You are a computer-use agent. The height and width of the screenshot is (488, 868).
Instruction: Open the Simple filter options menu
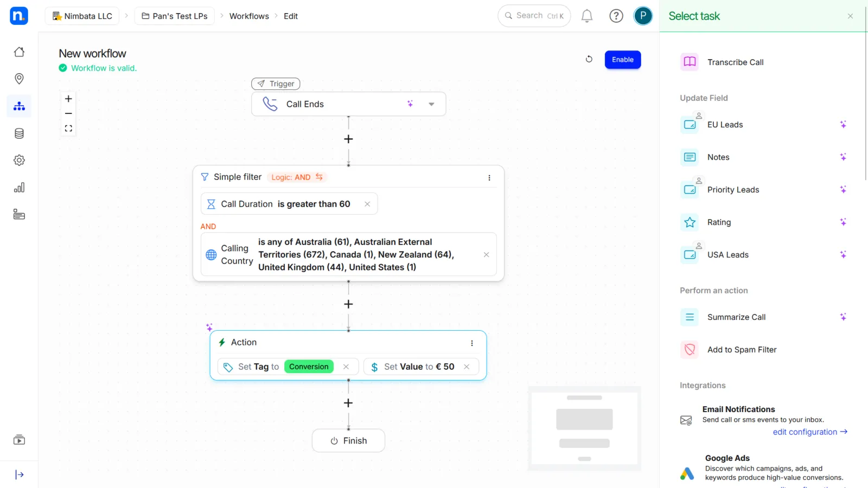click(489, 178)
